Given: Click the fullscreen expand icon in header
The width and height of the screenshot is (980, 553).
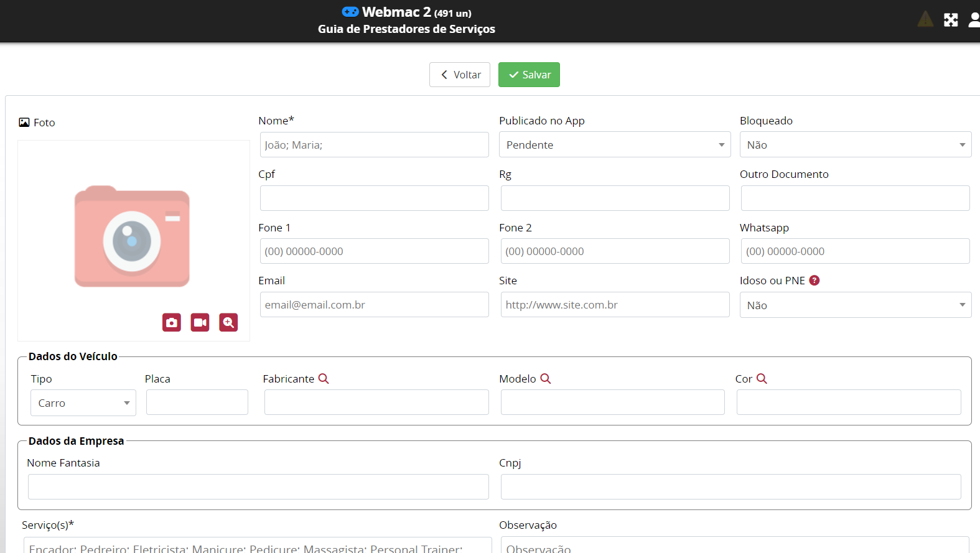Looking at the screenshot, I should 951,20.
